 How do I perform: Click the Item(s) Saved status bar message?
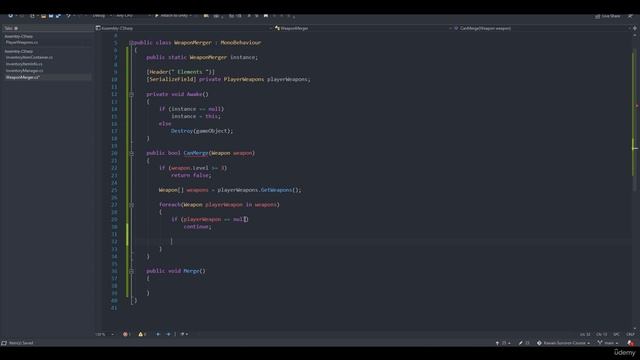[21, 343]
